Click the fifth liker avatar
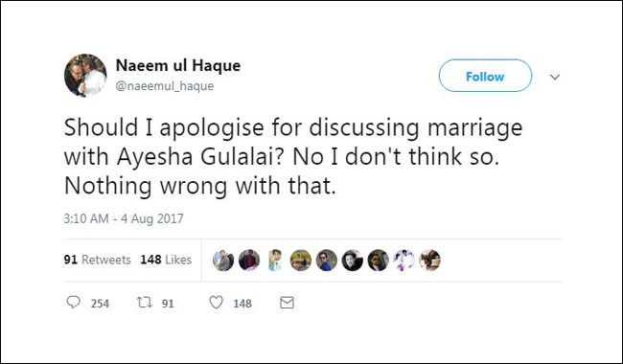 pos(327,261)
